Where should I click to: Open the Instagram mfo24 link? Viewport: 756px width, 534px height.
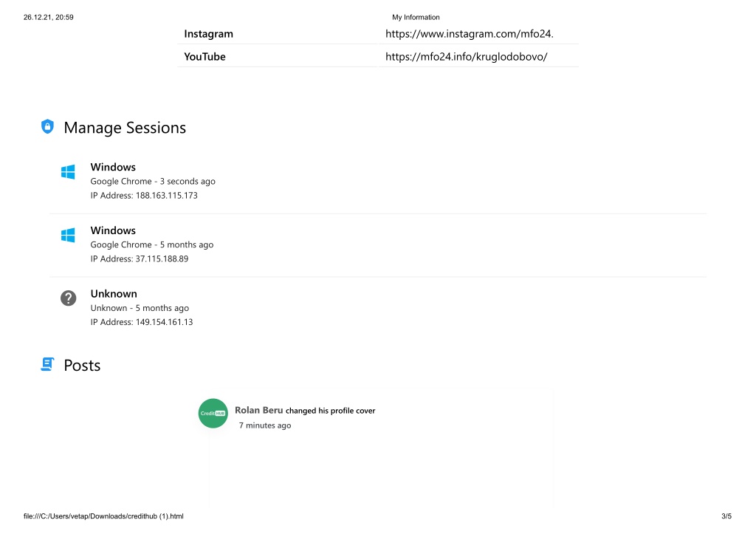(469, 34)
